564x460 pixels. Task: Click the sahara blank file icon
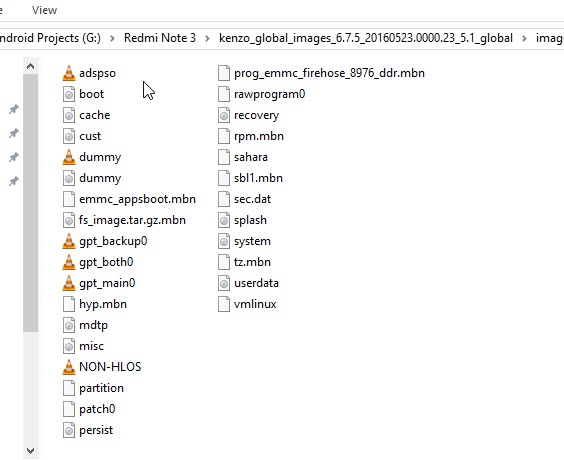224,157
